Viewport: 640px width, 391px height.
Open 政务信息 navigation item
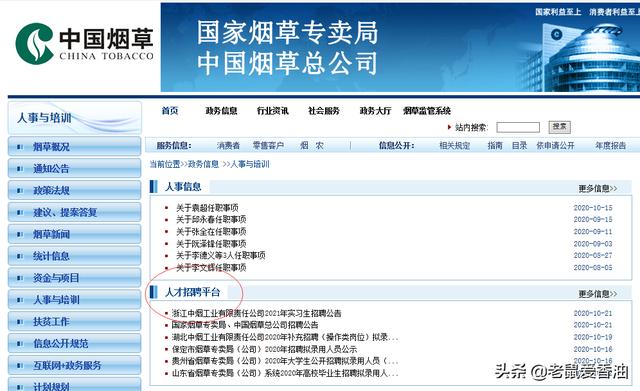coord(221,111)
